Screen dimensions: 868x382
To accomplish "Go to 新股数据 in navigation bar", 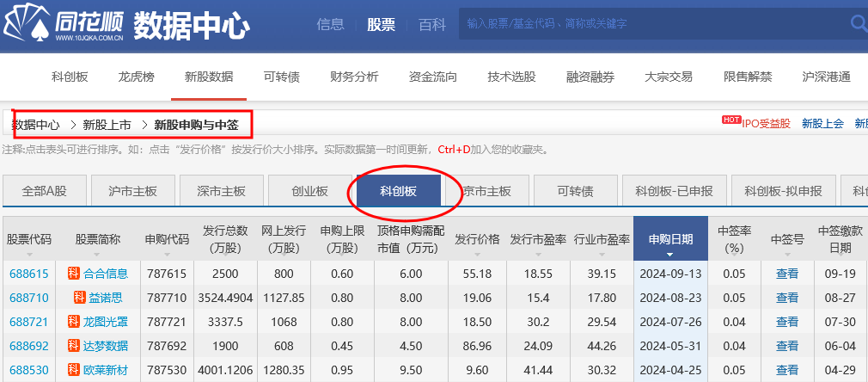I will [x=209, y=77].
